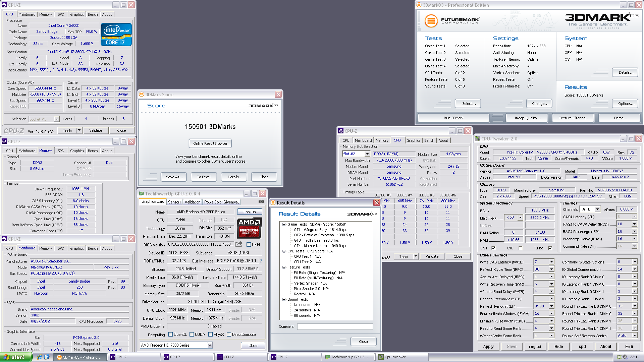Toggle the UEFI checkbox in GPU-Z

(249, 245)
